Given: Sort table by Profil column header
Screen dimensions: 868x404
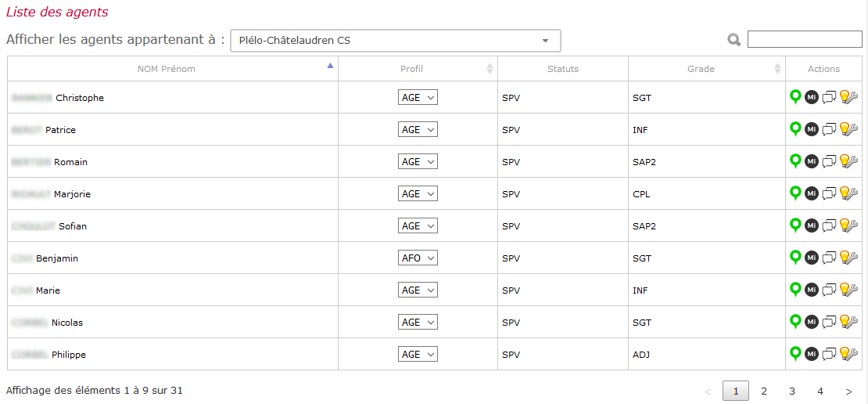Looking at the screenshot, I should (418, 69).
